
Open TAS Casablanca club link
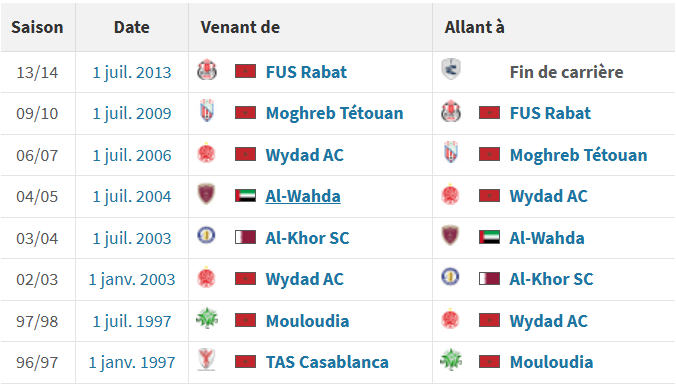tap(327, 362)
